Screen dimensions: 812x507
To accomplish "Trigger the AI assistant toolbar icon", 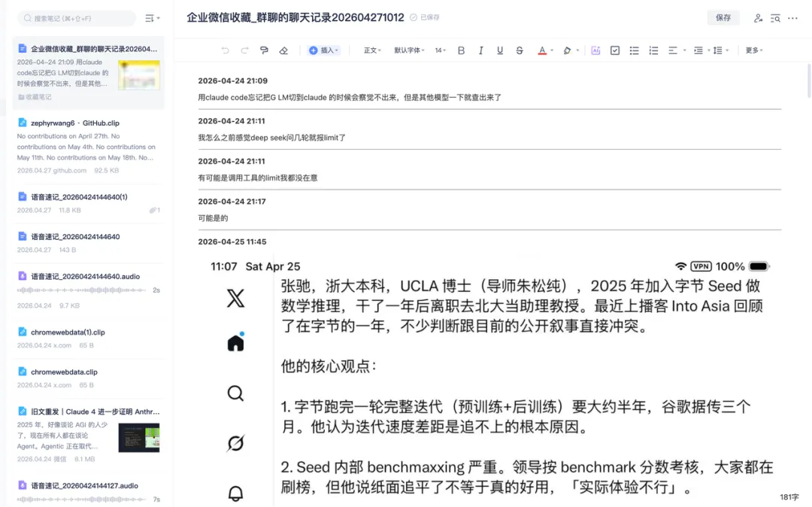I will point(594,50).
